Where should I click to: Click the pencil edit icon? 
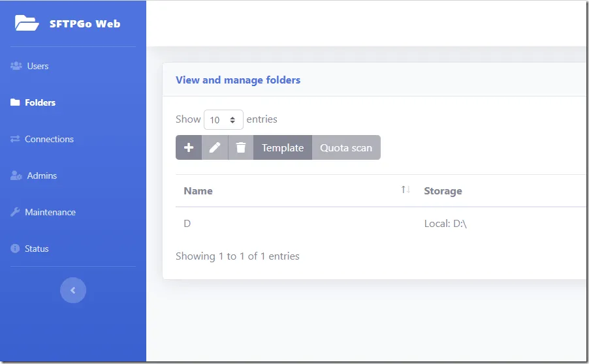point(215,147)
